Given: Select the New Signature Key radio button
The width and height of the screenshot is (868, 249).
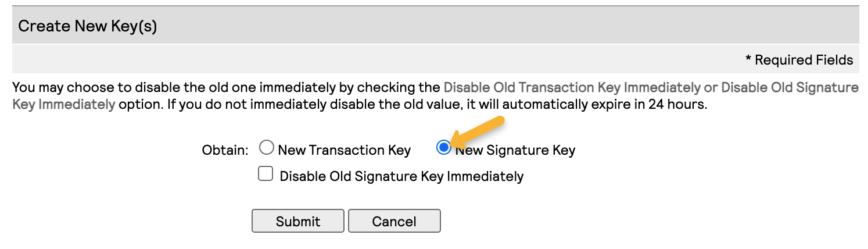Looking at the screenshot, I should (x=443, y=148).
